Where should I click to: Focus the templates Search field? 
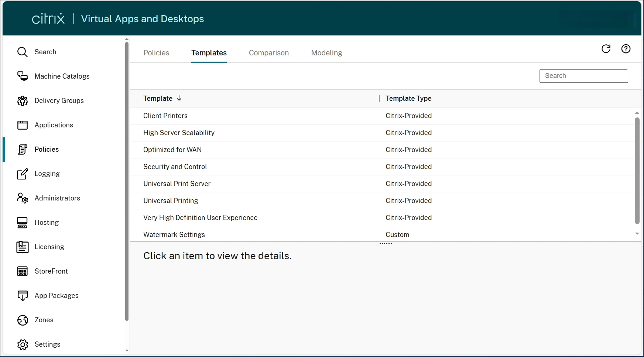[x=583, y=76]
